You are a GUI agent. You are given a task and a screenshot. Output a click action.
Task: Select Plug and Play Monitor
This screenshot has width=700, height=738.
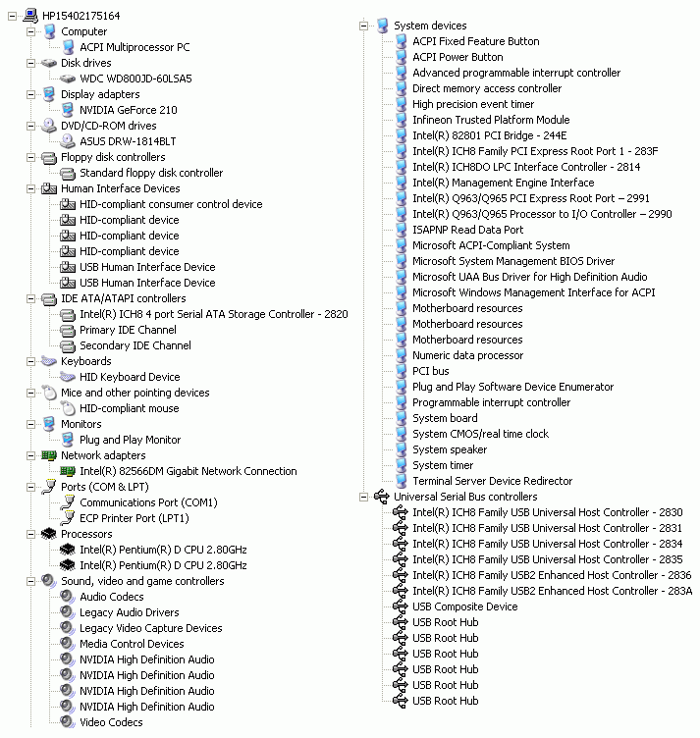tap(130, 440)
